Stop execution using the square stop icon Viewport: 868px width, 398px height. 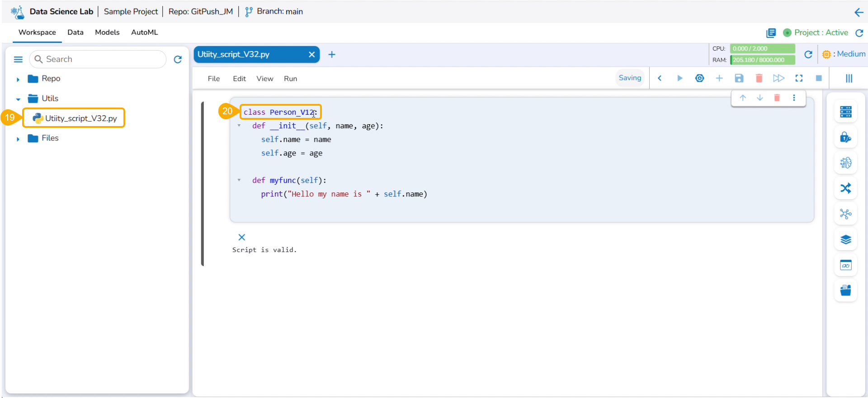[x=819, y=78]
